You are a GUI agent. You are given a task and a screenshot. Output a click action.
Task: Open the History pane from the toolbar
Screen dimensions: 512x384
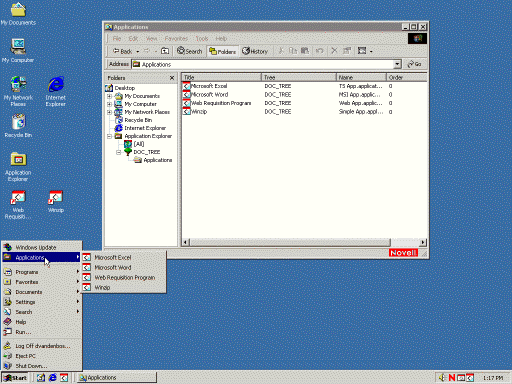pos(255,51)
